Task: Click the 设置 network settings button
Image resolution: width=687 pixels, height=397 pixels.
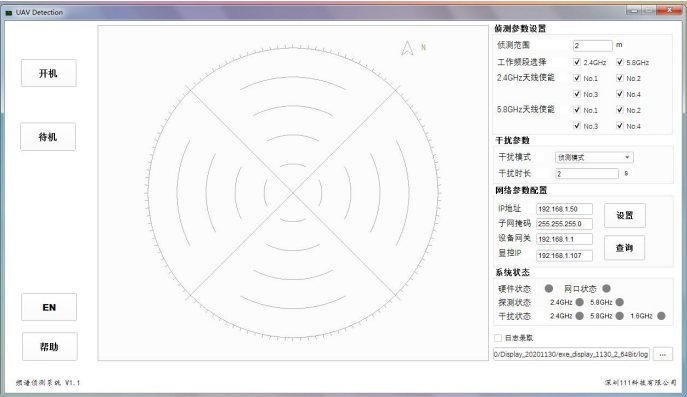Action: coord(625,215)
